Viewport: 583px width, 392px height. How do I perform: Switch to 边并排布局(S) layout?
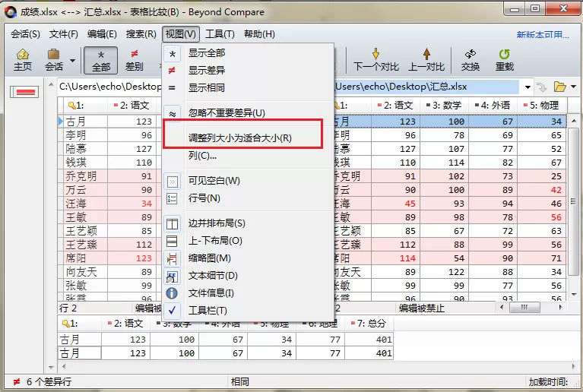coord(248,223)
